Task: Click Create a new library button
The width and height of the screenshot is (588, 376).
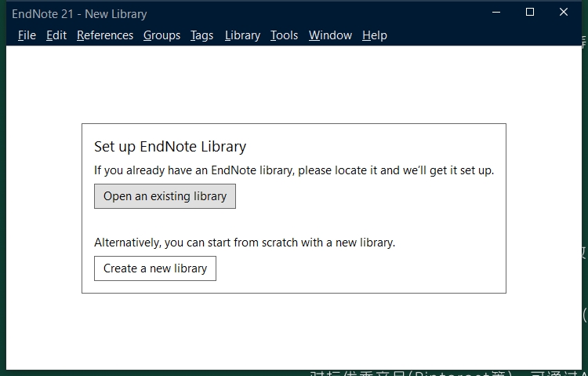Action: (155, 268)
